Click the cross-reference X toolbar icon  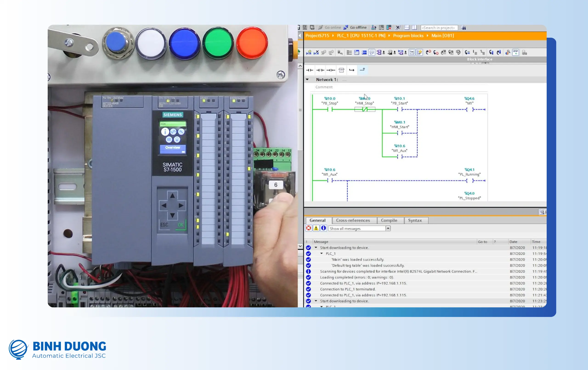click(x=398, y=28)
